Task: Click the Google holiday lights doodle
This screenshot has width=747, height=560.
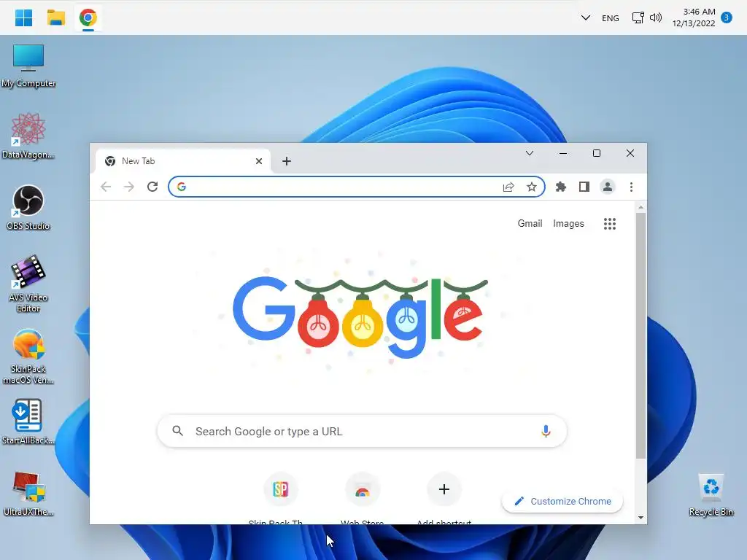Action: tap(360, 316)
